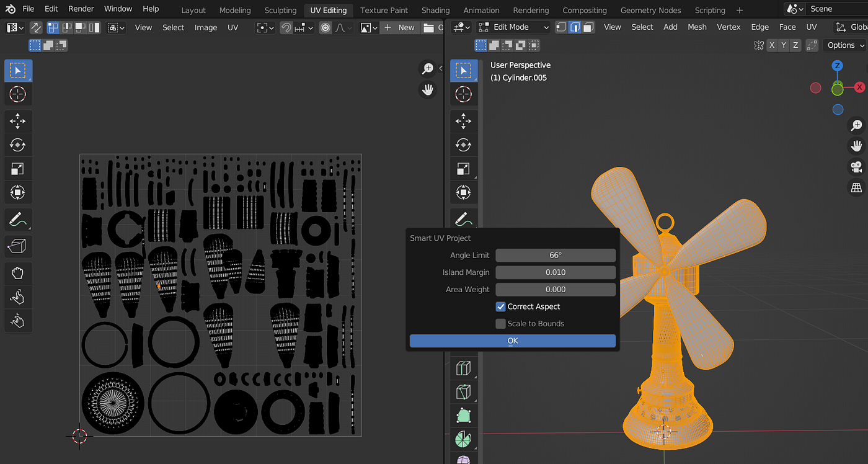Toggle X axis mesh symmetry
868x464 pixels.
[772, 45]
